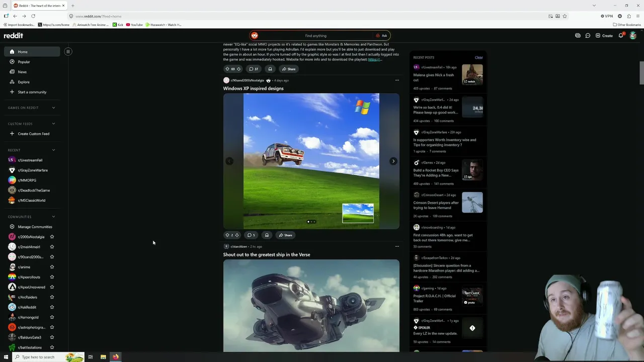The height and width of the screenshot is (362, 644).
Task: Open the Reddit advertise icon in header
Action: click(578, 36)
